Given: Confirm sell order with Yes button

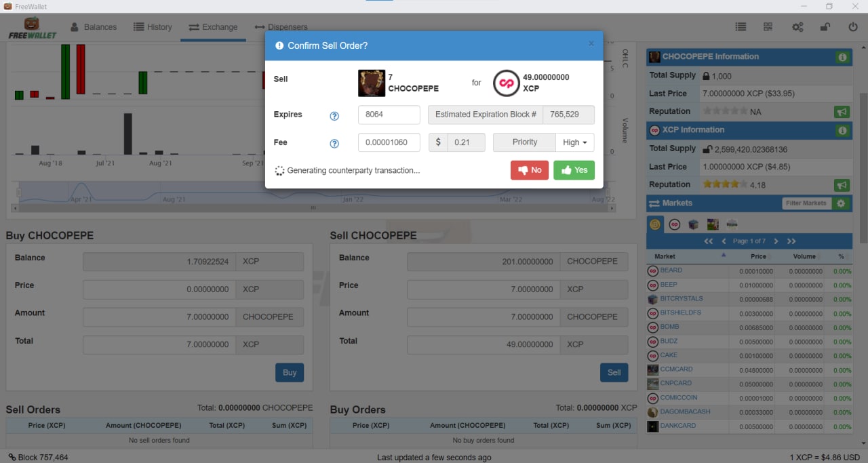Looking at the screenshot, I should pyautogui.click(x=574, y=170).
